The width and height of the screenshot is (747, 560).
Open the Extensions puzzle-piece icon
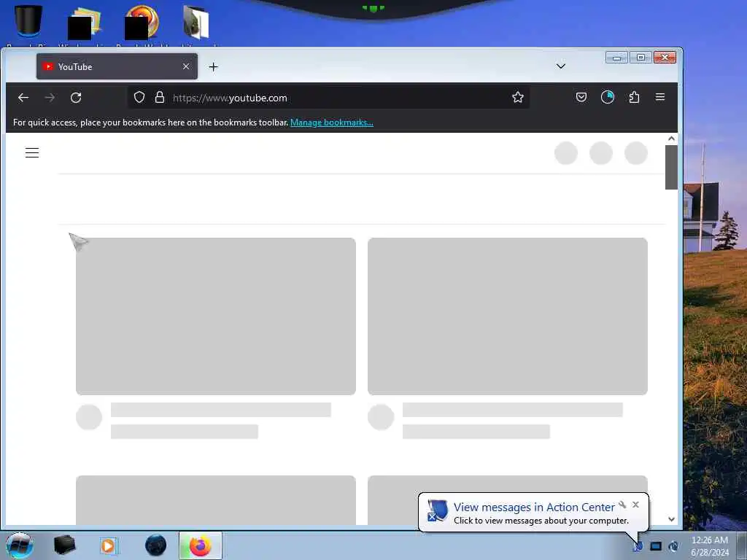[x=634, y=97]
